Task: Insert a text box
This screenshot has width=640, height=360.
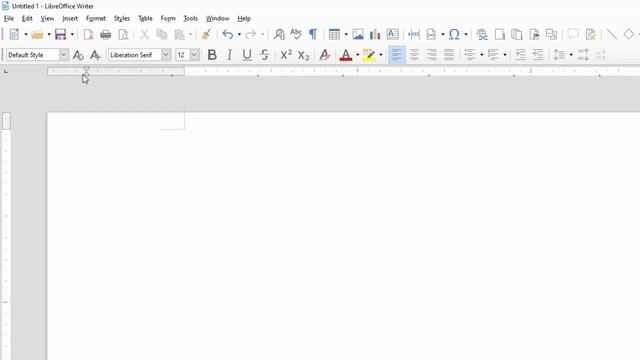Action: 393,34
